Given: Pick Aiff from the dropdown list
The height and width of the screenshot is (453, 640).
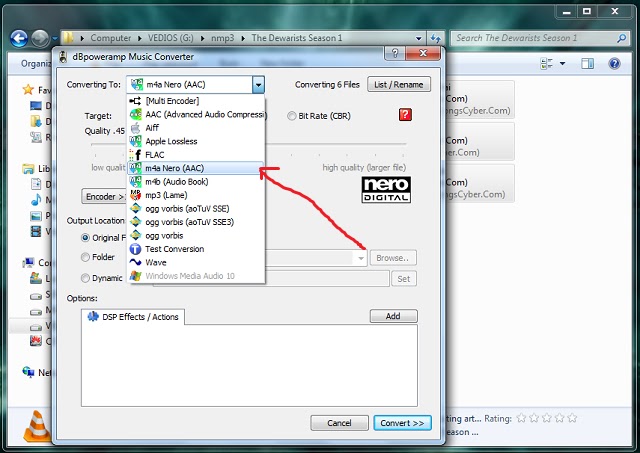Looking at the screenshot, I should 196,128.
